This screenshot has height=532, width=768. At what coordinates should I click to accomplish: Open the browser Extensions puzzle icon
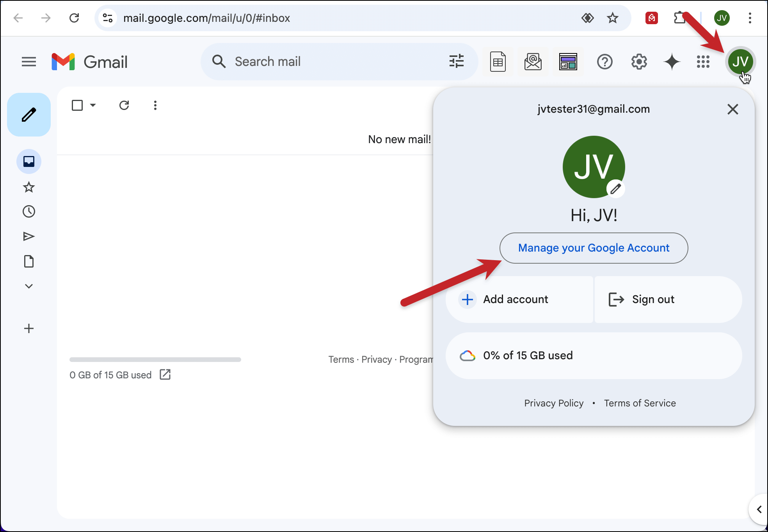[680, 18]
